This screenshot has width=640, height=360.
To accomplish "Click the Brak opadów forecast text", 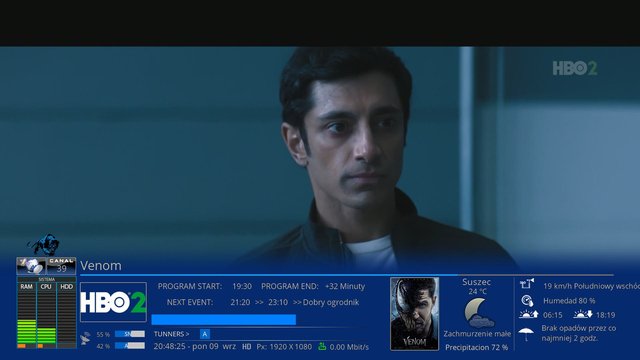I will tap(579, 333).
